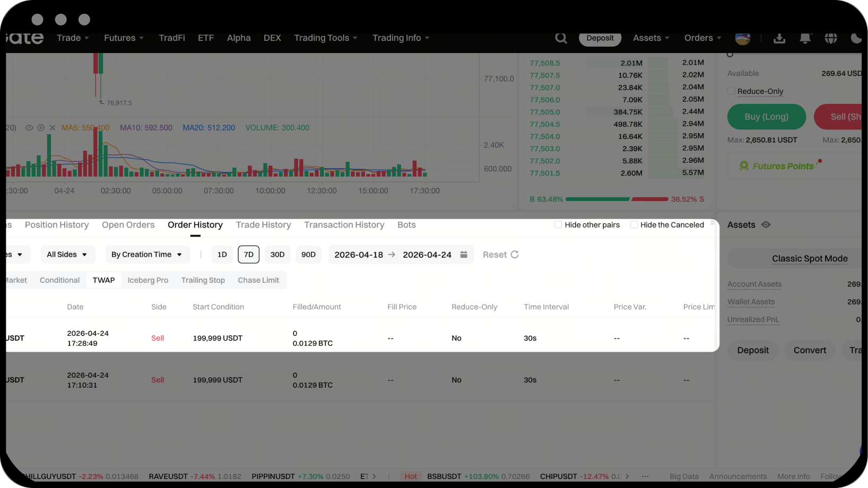Click the search magnifier icon

(561, 38)
